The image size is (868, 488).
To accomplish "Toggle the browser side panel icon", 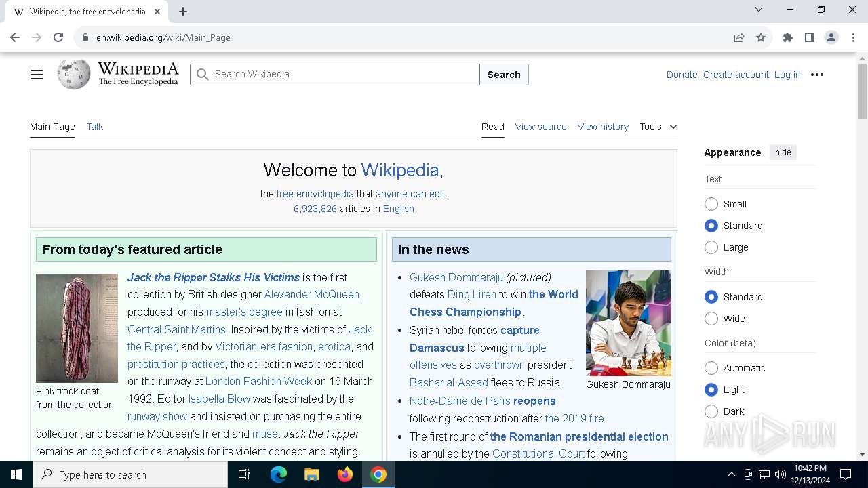I will pos(810,37).
